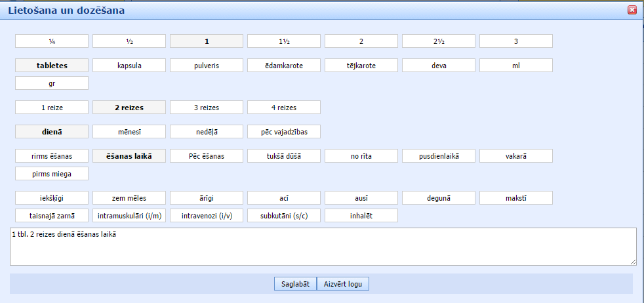
Task: Choose 1 reize frequency
Action: point(52,108)
